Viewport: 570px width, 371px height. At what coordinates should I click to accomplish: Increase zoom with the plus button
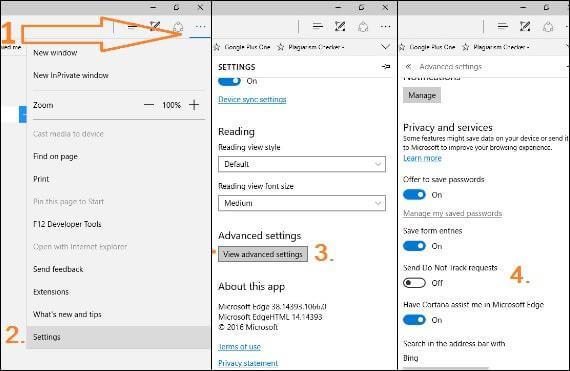[194, 105]
